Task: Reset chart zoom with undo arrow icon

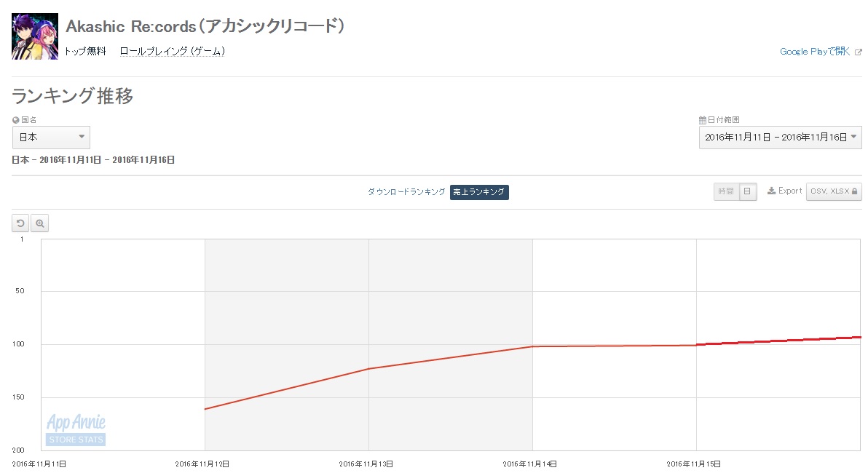Action: point(20,223)
